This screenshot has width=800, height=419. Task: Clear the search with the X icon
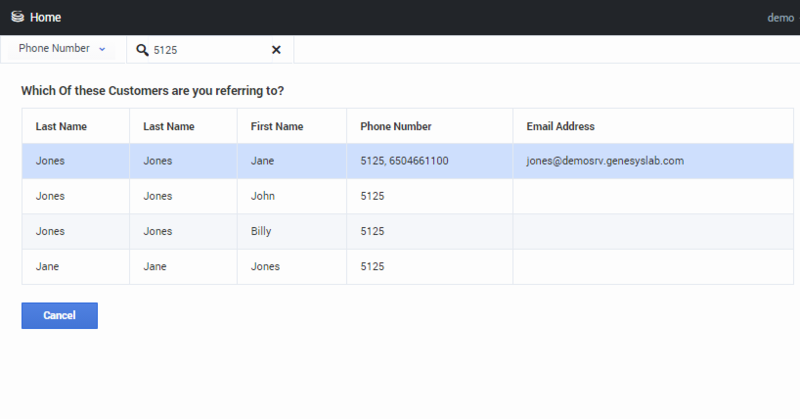click(276, 50)
